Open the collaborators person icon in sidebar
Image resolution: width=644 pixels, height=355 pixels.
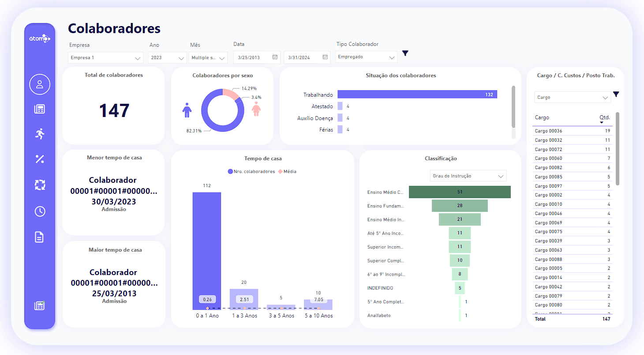[40, 84]
